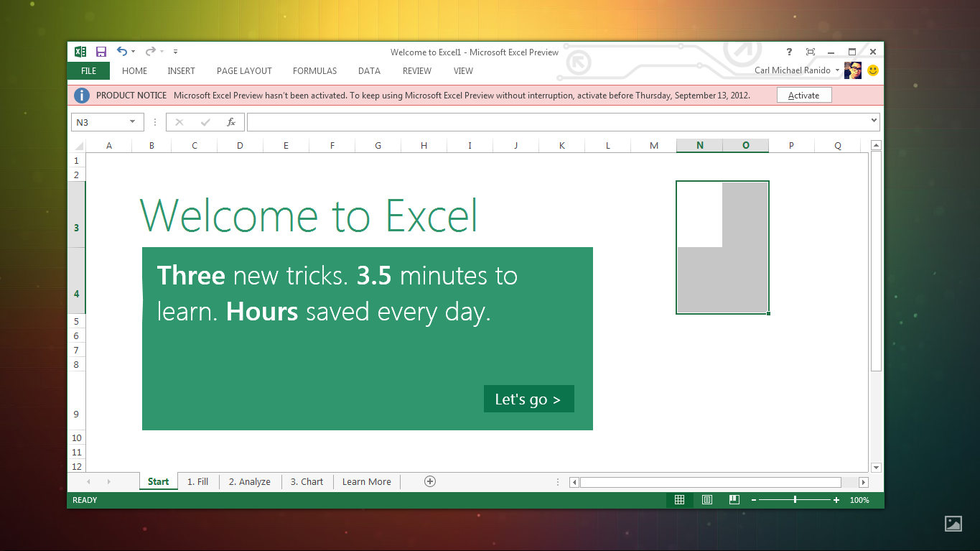The image size is (980, 551).
Task: Switch to the 1. Fill sheet tab
Action: 197,481
